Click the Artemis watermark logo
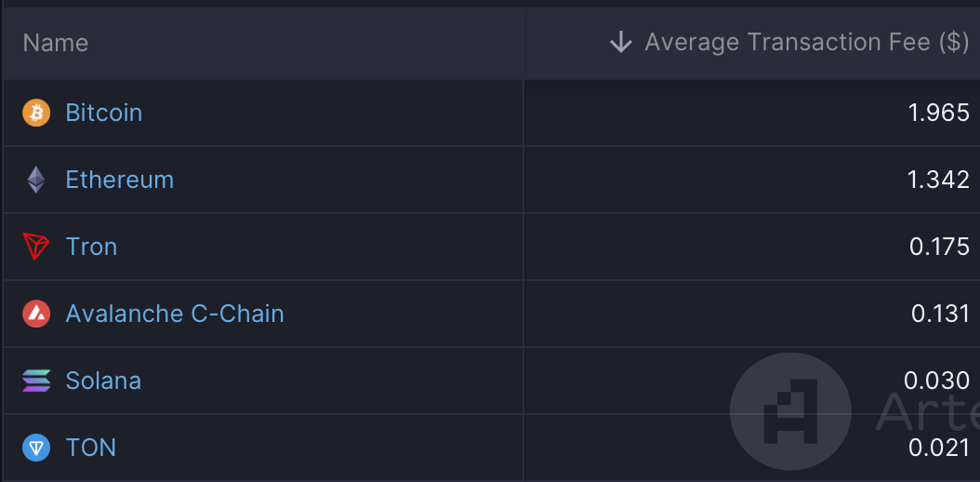The image size is (980, 482). 790,412
